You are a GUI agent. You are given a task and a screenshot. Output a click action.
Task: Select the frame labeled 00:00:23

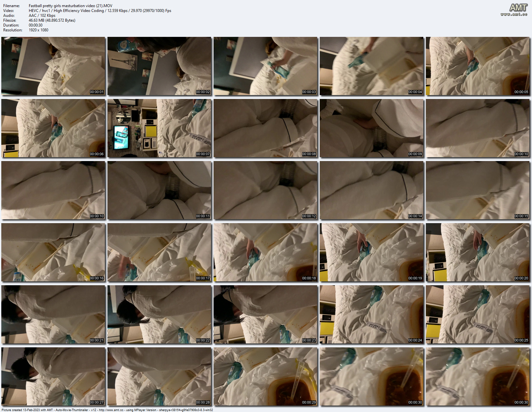coord(266,314)
